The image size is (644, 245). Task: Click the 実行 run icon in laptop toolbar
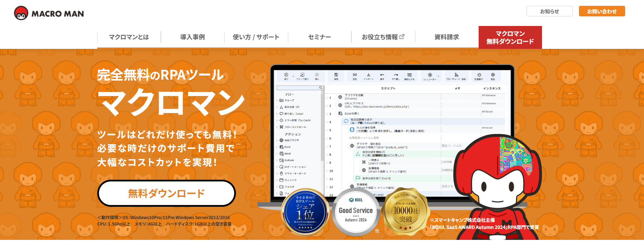286,75
